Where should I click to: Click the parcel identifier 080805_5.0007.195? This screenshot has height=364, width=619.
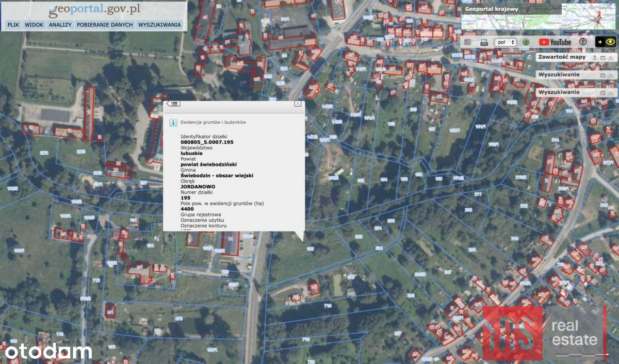[x=207, y=142]
